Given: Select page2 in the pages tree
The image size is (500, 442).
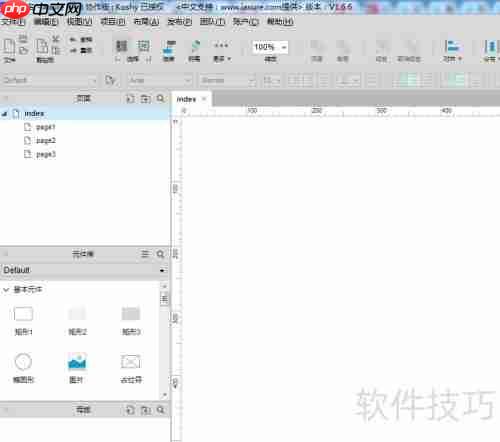Looking at the screenshot, I should pyautogui.click(x=46, y=141).
